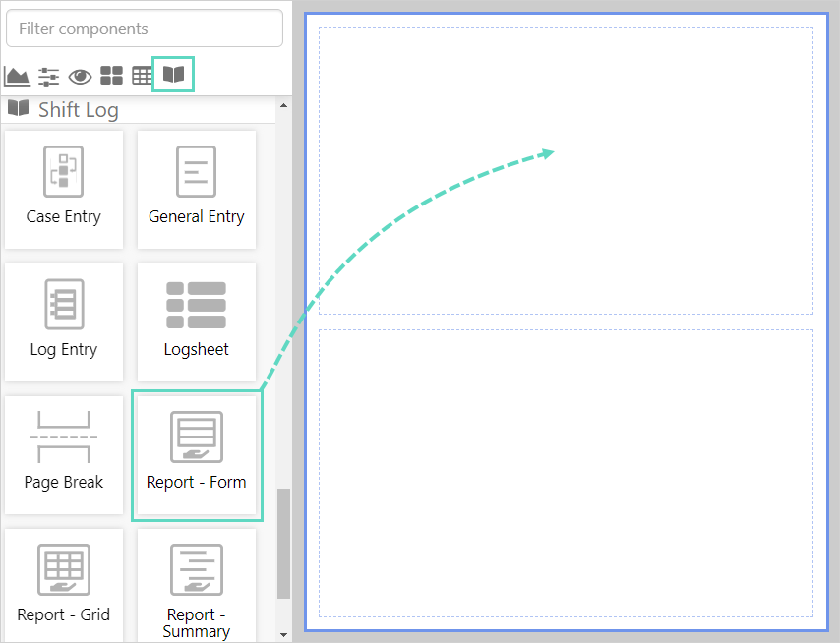Select the open-book Shift Log category icon

point(173,74)
